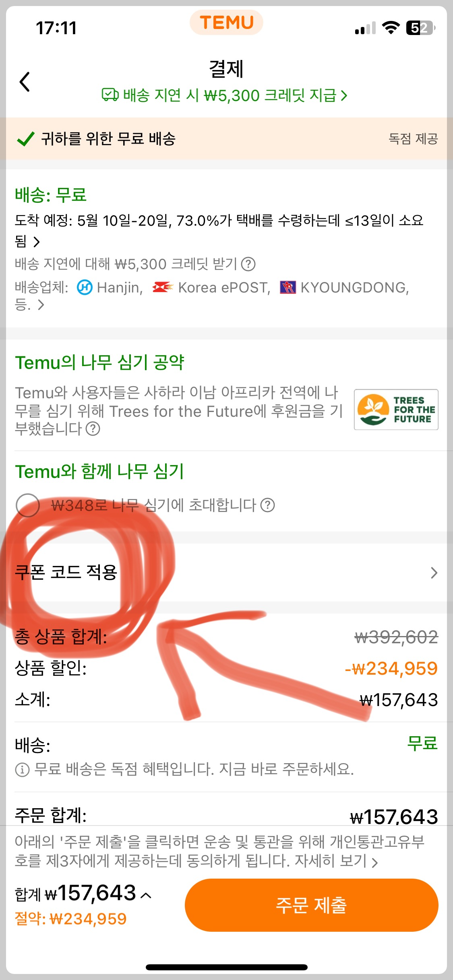
Task: Expand the shipping carriers list chevron
Action: click(x=41, y=305)
